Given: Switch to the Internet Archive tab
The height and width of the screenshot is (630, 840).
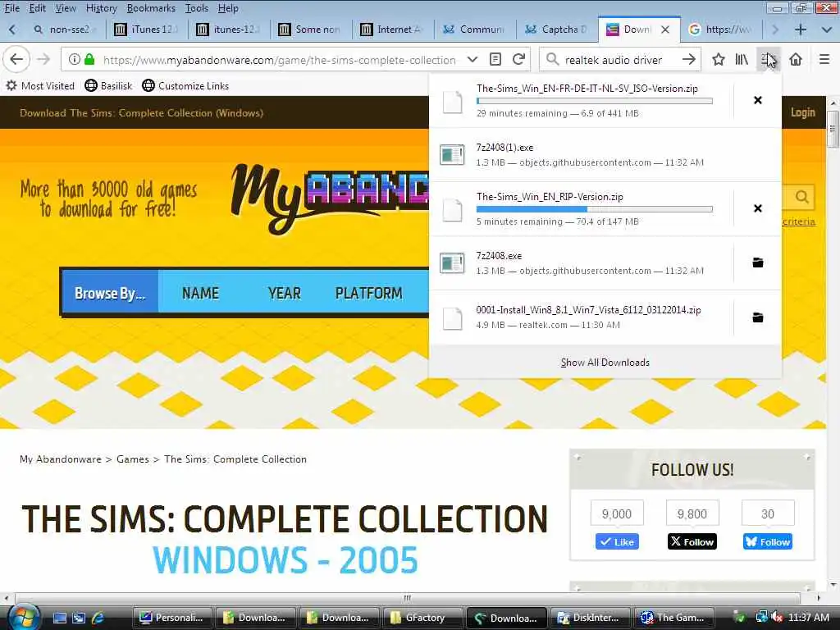Looking at the screenshot, I should (393, 30).
